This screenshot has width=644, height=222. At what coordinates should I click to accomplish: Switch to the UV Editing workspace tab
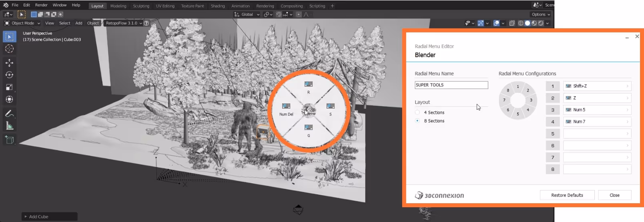coord(165,6)
